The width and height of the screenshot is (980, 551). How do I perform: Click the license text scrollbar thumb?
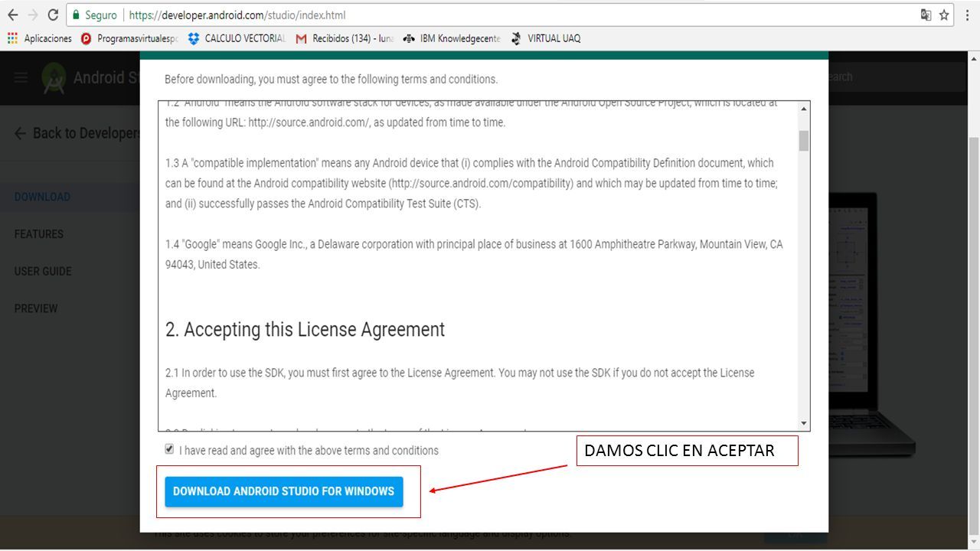tap(803, 141)
